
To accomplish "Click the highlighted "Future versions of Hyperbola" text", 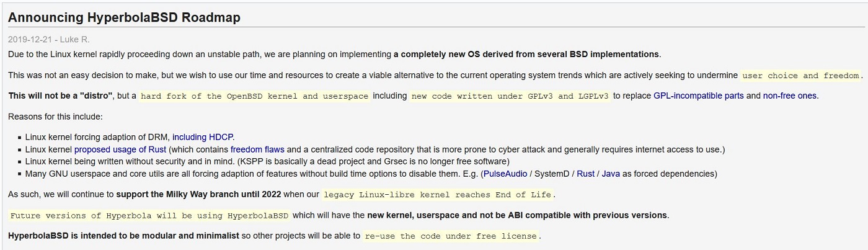I will click(149, 216).
